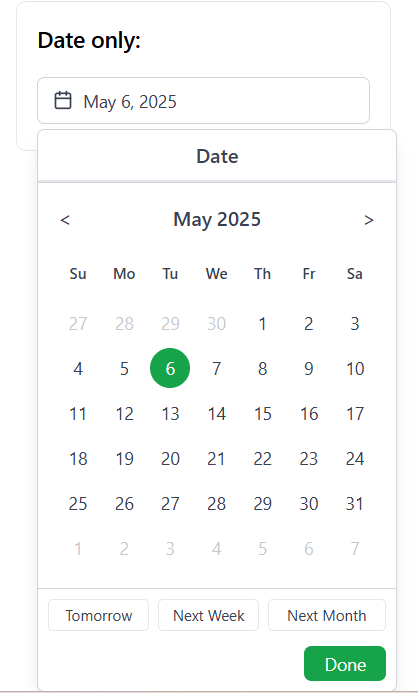Select May 12 on Monday column
Image resolution: width=418 pixels, height=693 pixels.
pyautogui.click(x=124, y=414)
